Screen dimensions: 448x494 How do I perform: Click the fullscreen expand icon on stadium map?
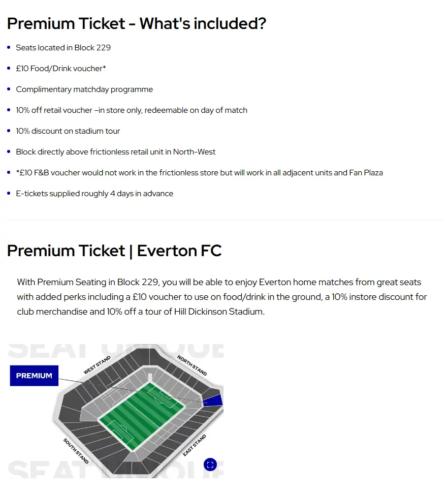point(210,465)
